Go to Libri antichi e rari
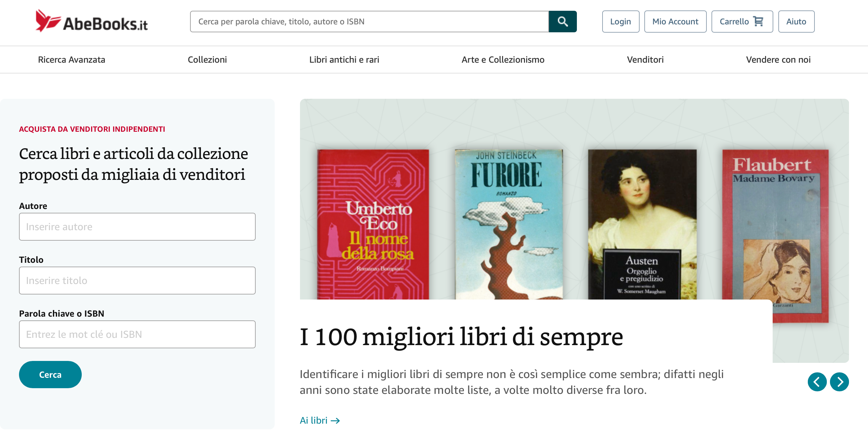 (x=344, y=60)
